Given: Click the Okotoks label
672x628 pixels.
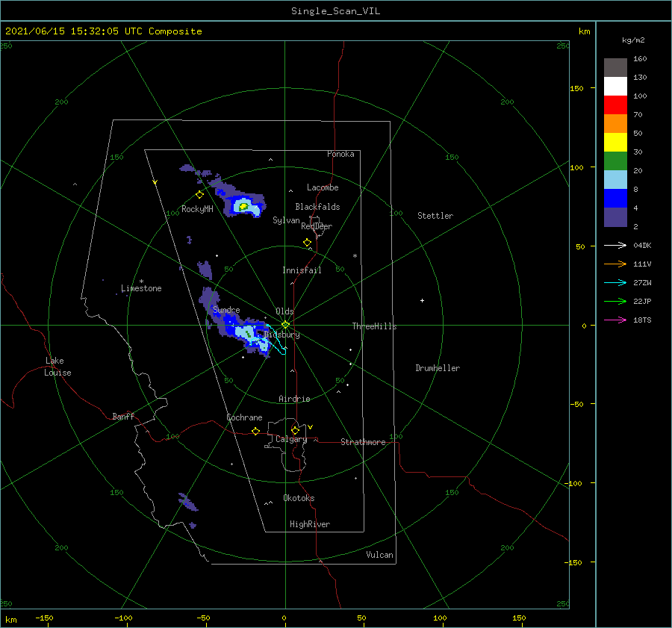Looking at the screenshot, I should [x=299, y=498].
